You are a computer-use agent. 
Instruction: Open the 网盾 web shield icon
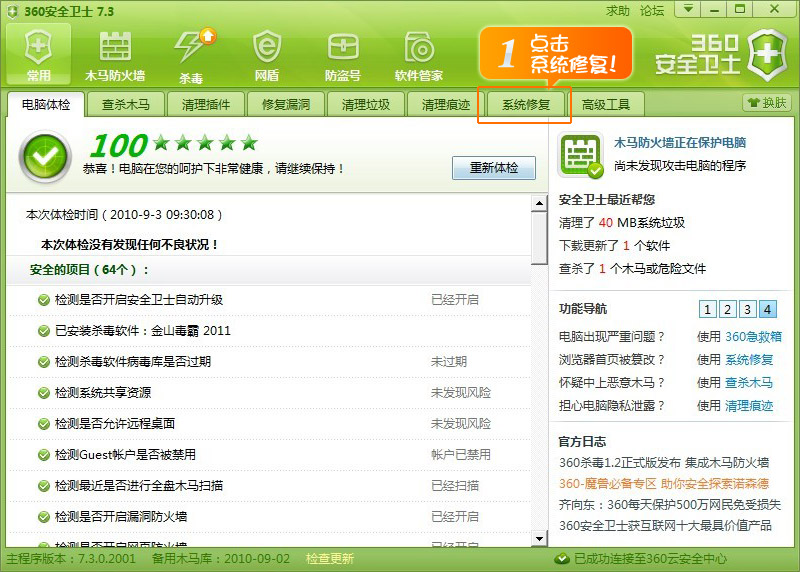click(267, 53)
